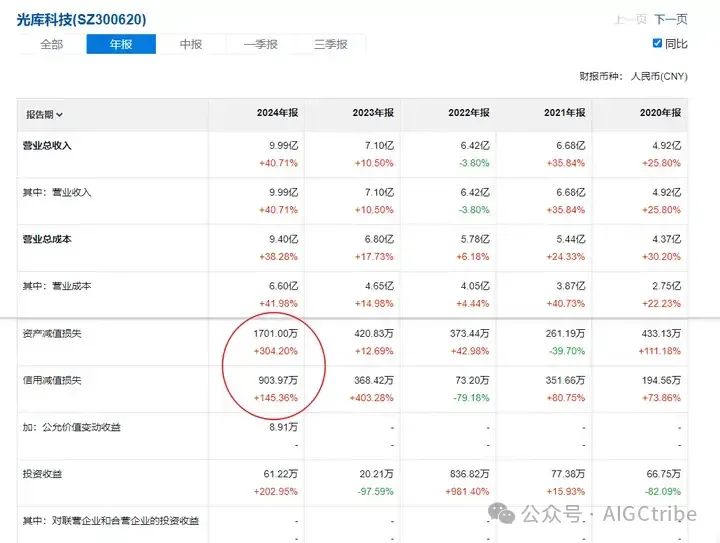Open the 中报 tab
720x543 pixels.
tap(191, 44)
